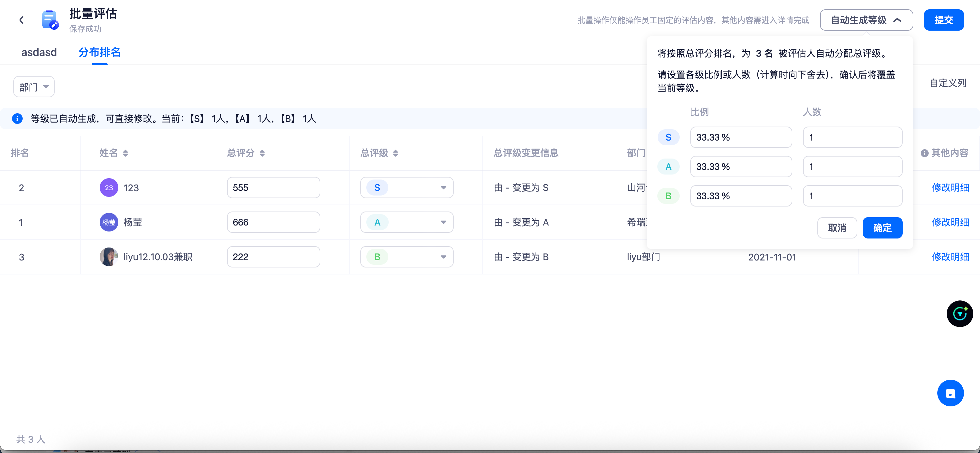The height and width of the screenshot is (453, 980).
Task: Click the blue chat floating button
Action: click(950, 393)
